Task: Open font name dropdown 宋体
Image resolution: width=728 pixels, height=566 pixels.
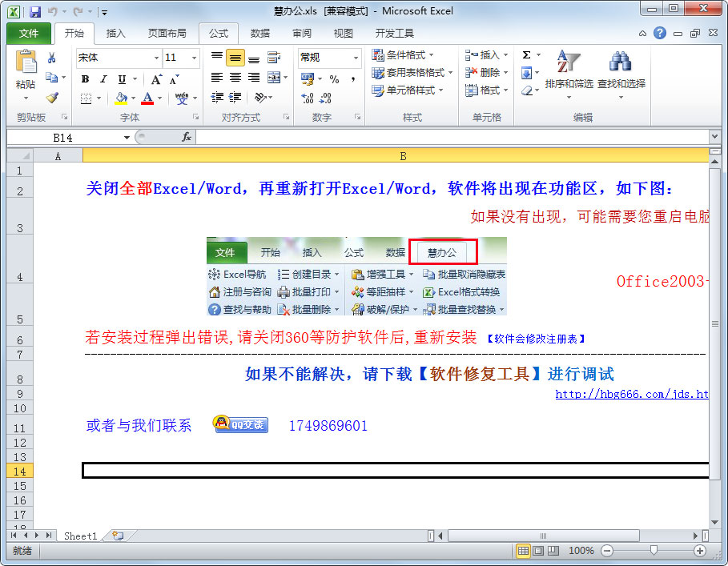Action: 156,58
